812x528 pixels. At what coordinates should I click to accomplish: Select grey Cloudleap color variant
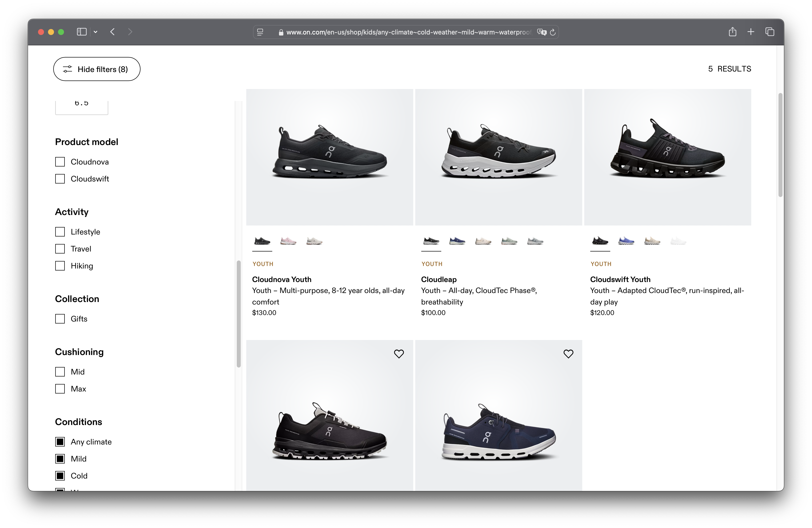point(535,241)
